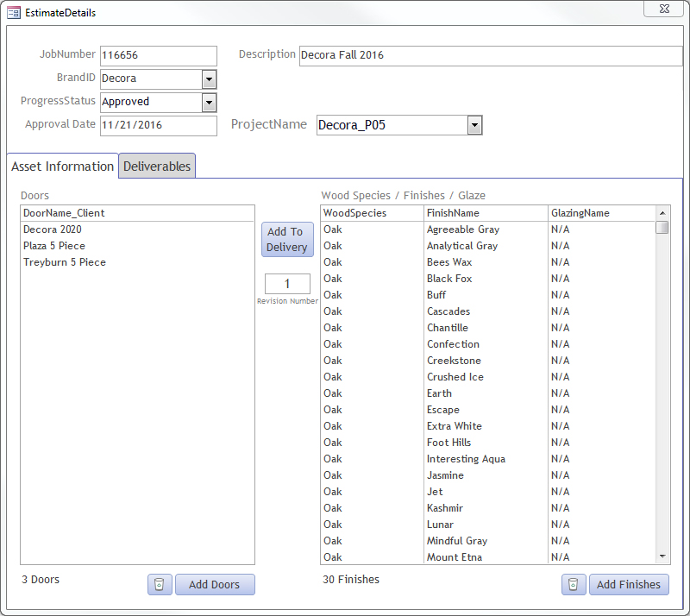Select the Kashmir finish

(488, 507)
